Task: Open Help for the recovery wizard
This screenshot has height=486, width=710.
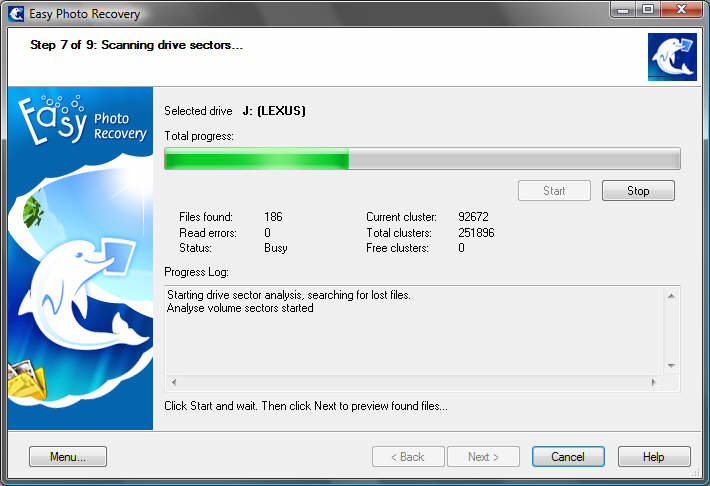Action: point(654,457)
